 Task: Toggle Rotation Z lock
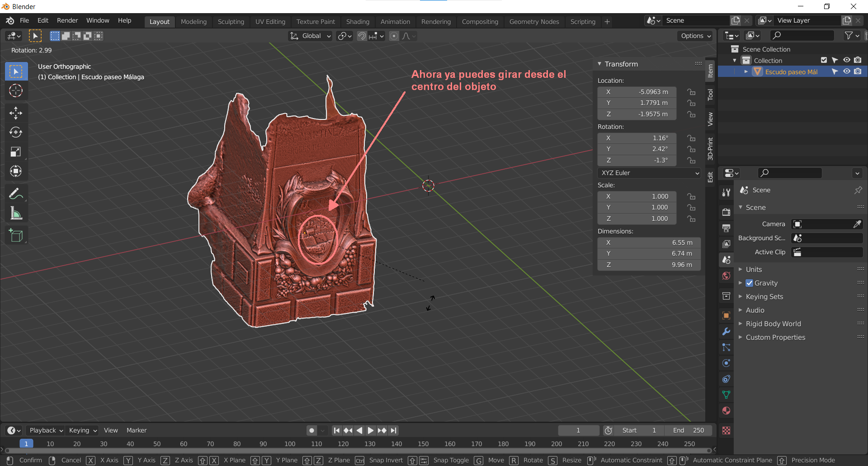point(691,160)
